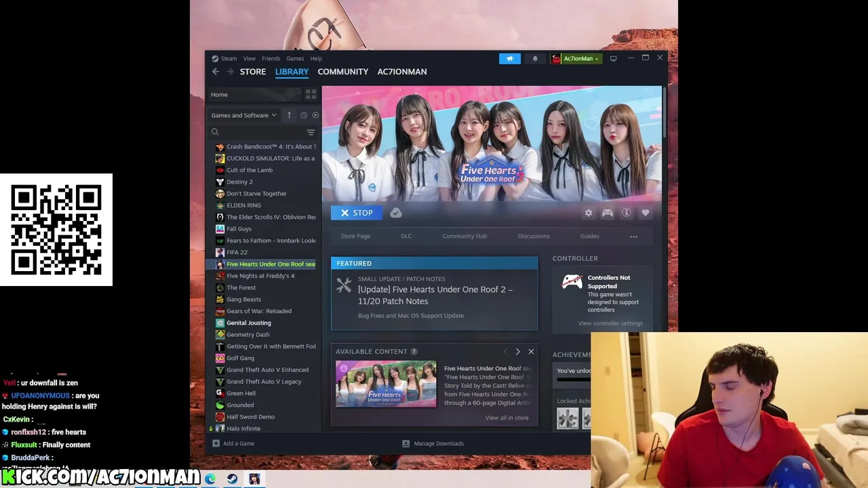Viewport: 868px width, 488px height.
Task: Select FIFA 22 in library
Action: [x=237, y=252]
